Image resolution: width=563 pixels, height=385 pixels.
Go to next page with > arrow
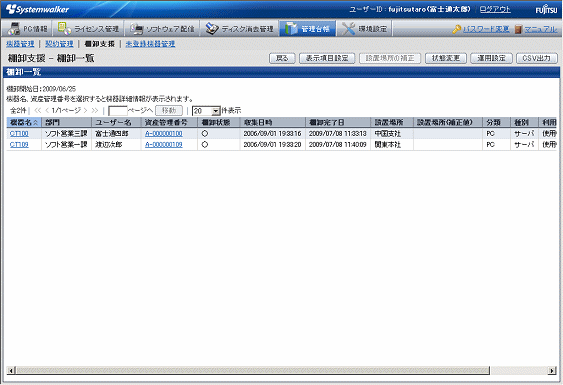85,111
